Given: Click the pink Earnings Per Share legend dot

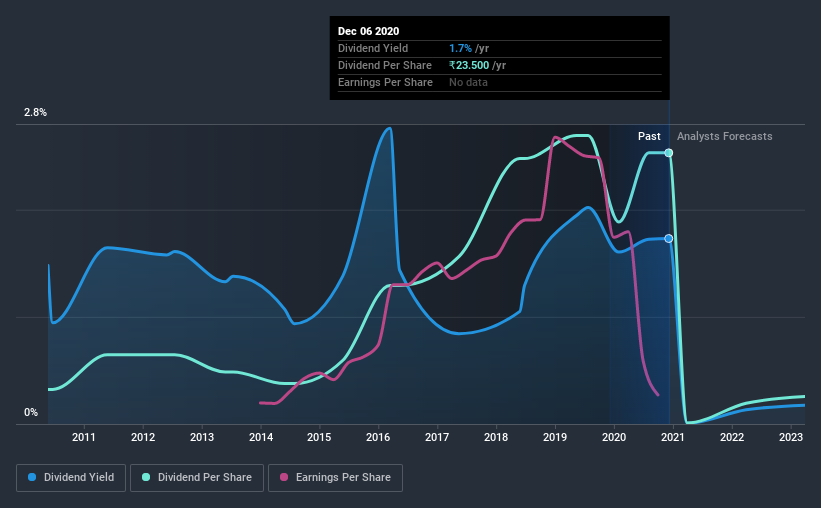Looking at the screenshot, I should coord(284,477).
